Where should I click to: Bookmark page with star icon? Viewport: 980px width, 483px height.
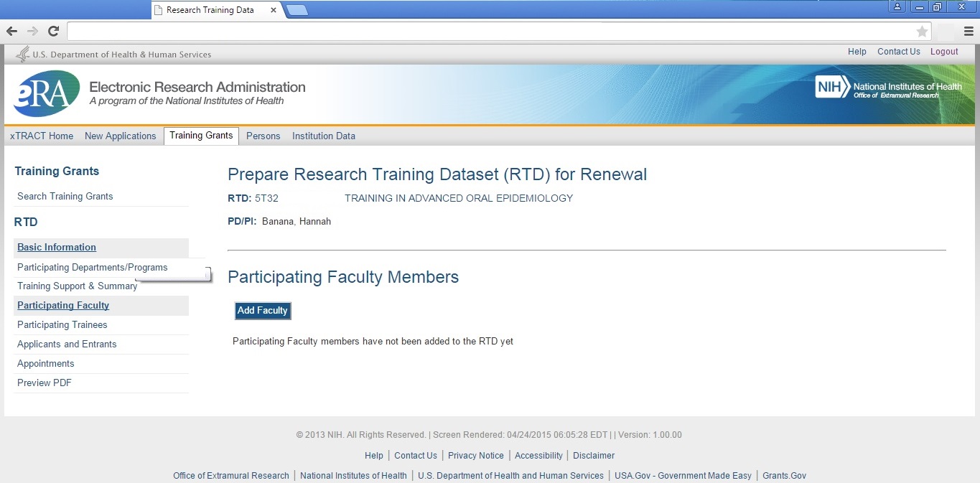(x=922, y=32)
